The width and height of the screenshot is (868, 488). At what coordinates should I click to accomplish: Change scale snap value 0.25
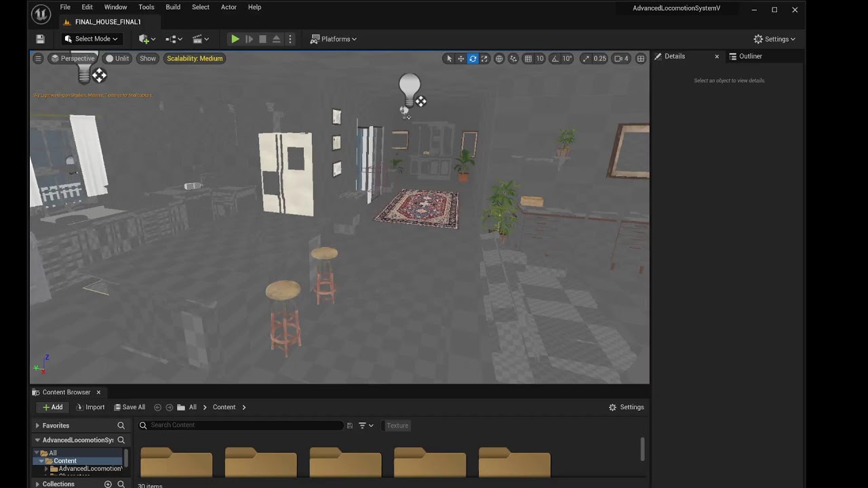coord(599,58)
